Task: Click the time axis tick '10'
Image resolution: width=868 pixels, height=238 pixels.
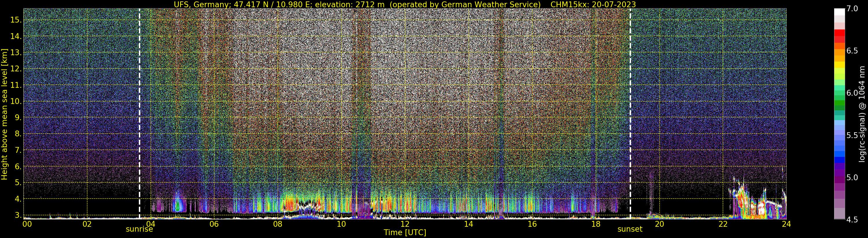Action: click(x=341, y=224)
